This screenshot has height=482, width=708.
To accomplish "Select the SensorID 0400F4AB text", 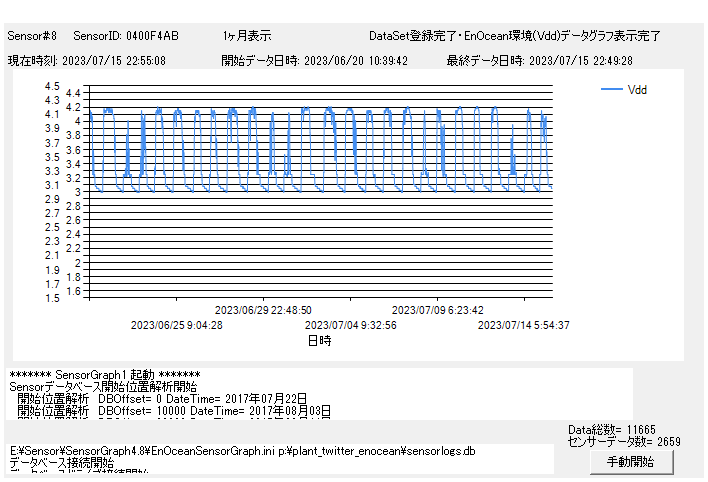I will coord(126,36).
